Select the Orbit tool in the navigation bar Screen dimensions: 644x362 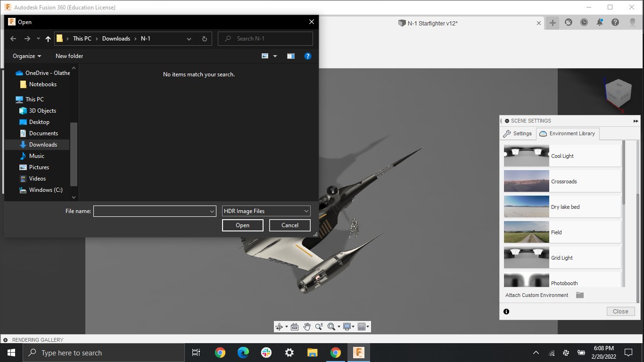(280, 326)
